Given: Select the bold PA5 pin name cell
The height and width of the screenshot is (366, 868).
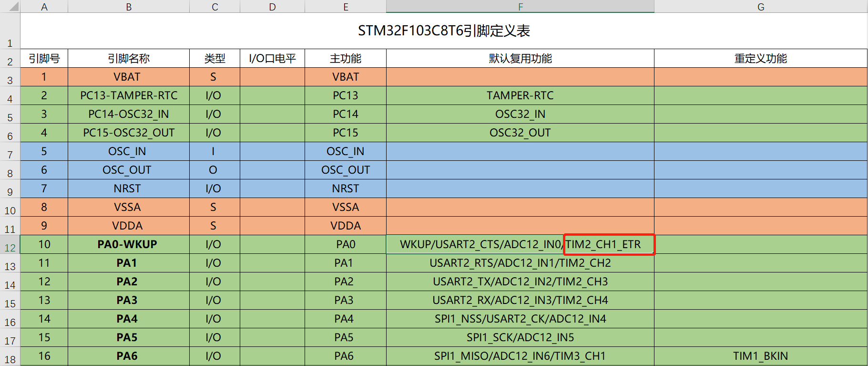Looking at the screenshot, I should tap(129, 337).
